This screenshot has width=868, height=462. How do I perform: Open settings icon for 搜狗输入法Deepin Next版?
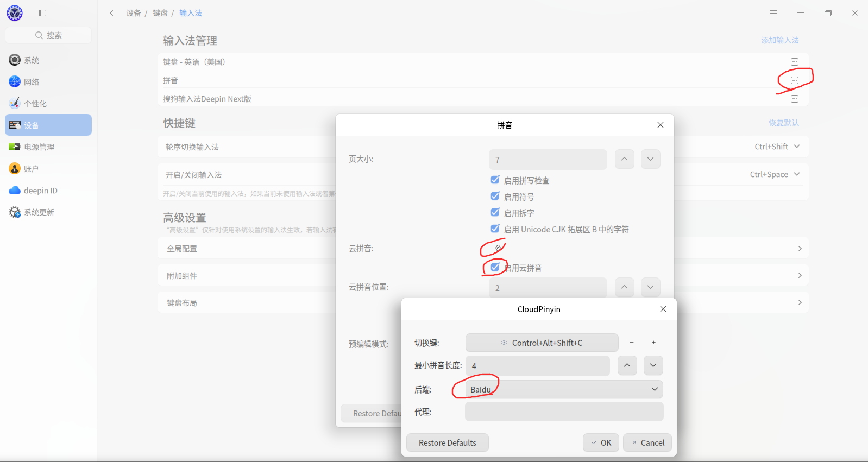(x=795, y=99)
